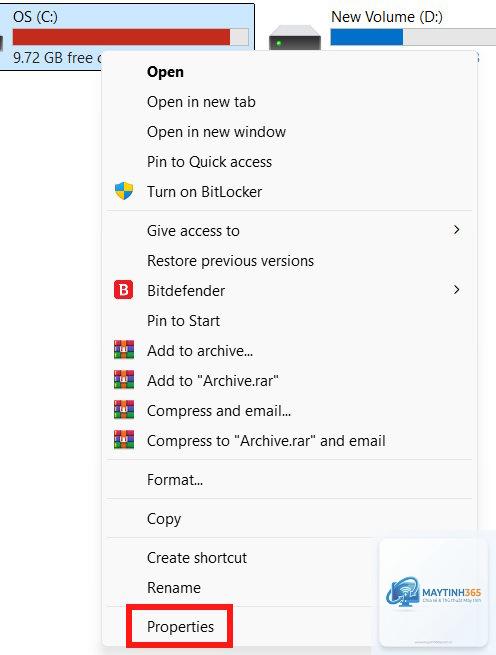Viewport: 496px width, 655px height.
Task: Click the BitLocker shield icon
Action: click(x=124, y=191)
